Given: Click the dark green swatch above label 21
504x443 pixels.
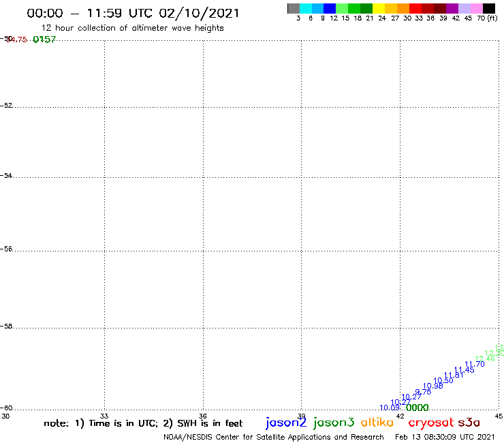Looking at the screenshot, I should [366, 8].
